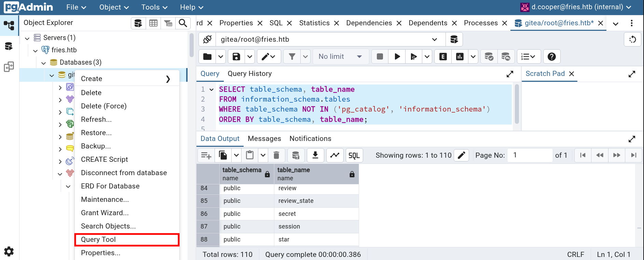This screenshot has width=644, height=260.
Task: Click View Data grid icon in Object Explorer
Action: (x=153, y=23)
